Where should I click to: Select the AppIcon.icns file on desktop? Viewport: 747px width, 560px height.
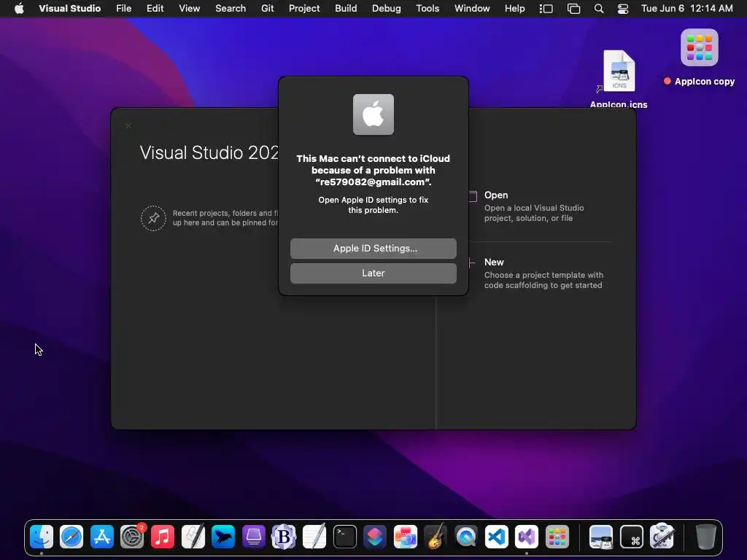coord(619,79)
